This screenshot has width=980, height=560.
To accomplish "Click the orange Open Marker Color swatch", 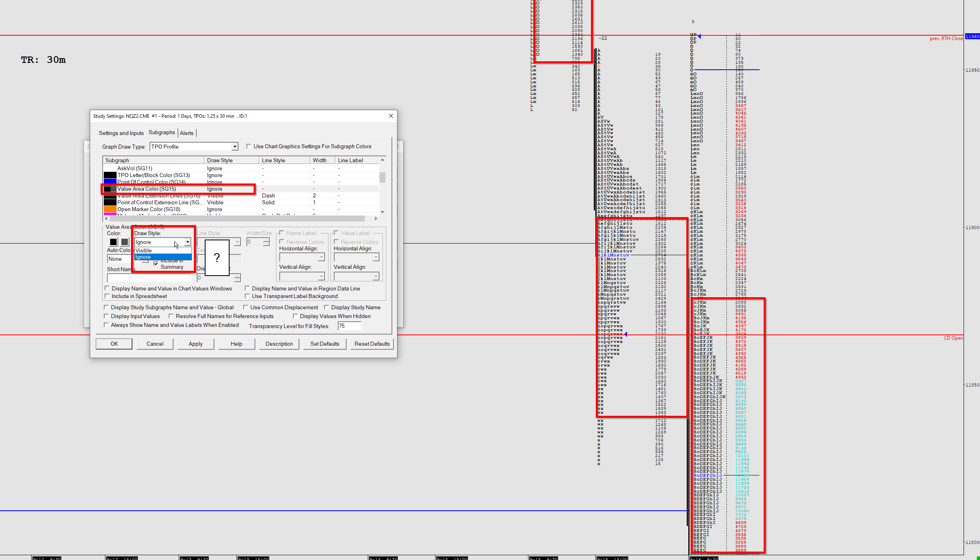I will (110, 209).
